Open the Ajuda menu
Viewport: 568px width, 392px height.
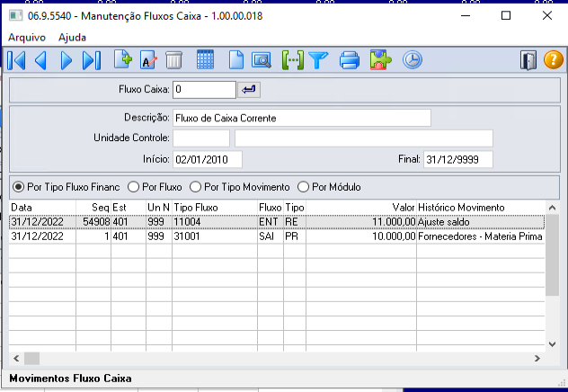(x=72, y=38)
